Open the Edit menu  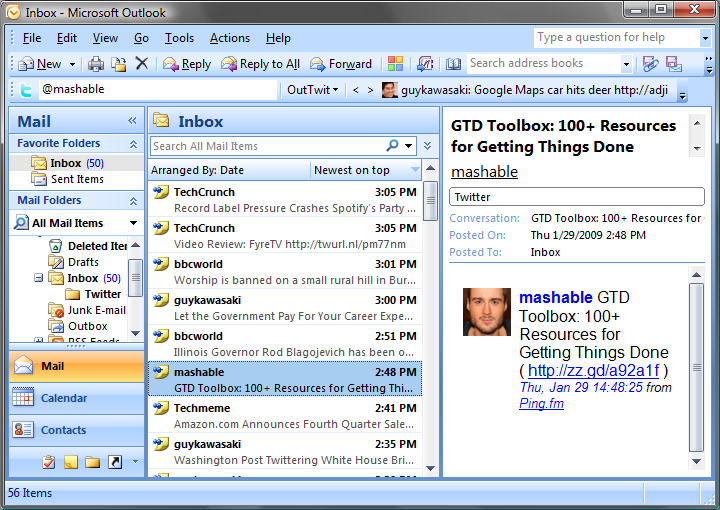pos(67,38)
